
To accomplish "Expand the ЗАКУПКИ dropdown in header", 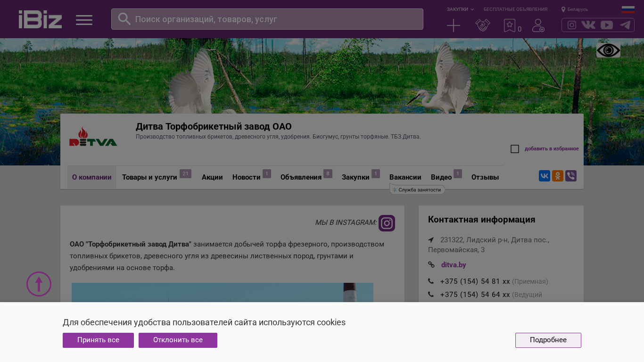I will 460,9.
